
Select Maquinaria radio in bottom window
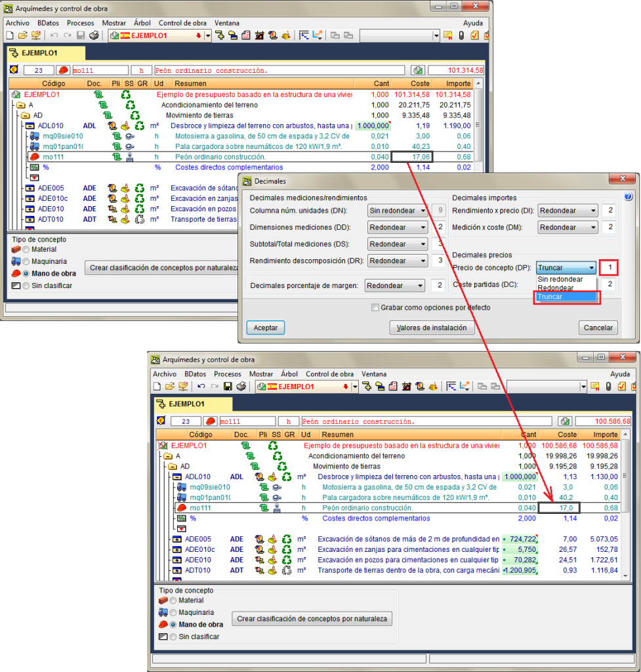[173, 612]
